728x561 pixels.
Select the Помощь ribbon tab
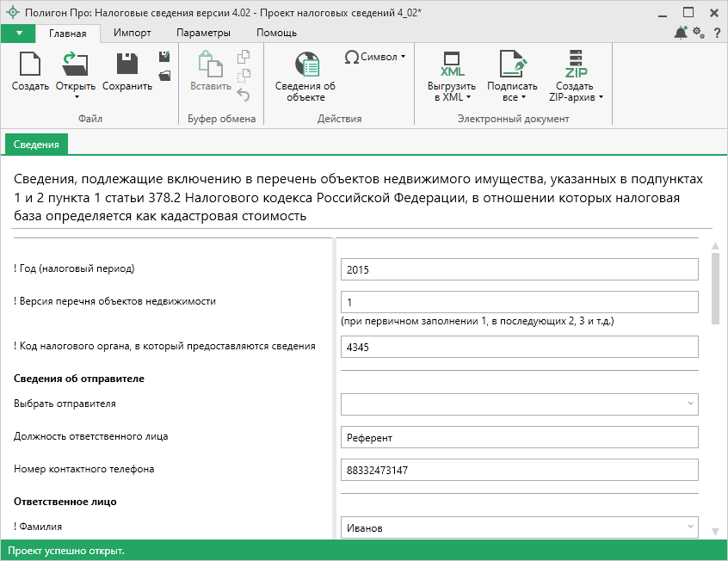point(276,33)
